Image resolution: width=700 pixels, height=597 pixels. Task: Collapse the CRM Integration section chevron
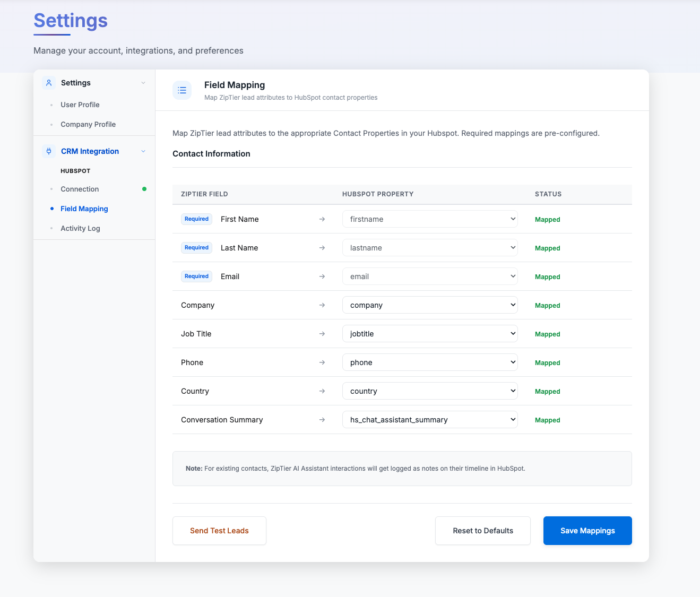143,151
